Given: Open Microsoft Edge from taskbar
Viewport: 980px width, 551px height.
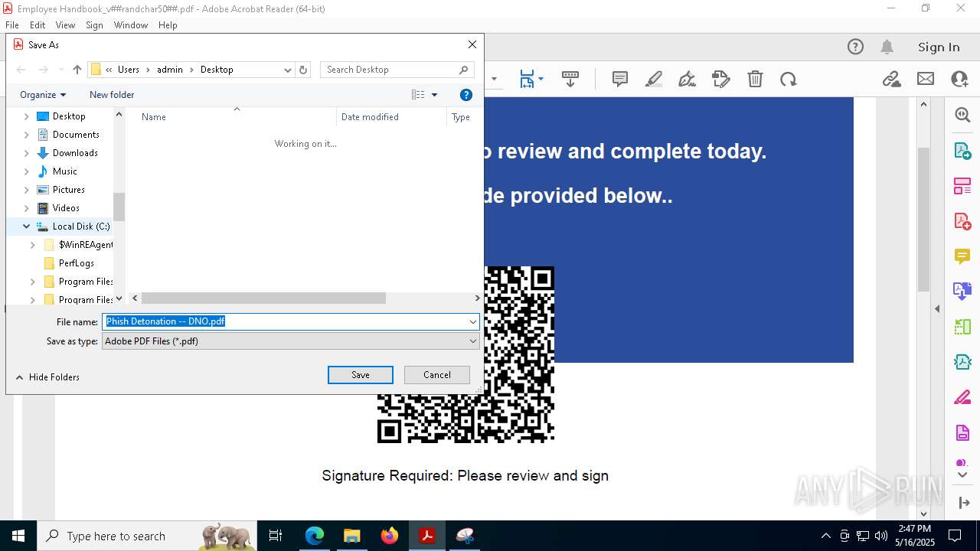Looking at the screenshot, I should [x=315, y=536].
